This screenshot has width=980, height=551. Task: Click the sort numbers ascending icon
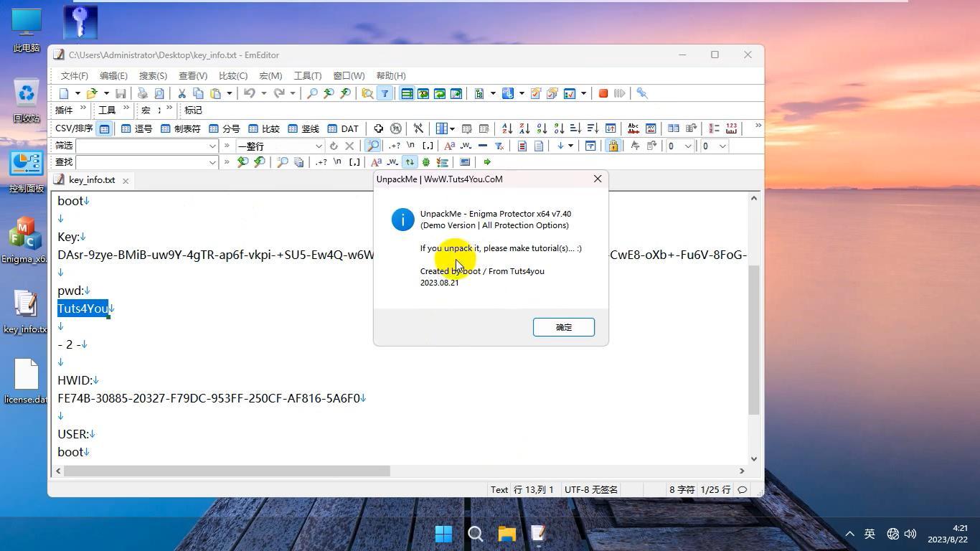(542, 128)
